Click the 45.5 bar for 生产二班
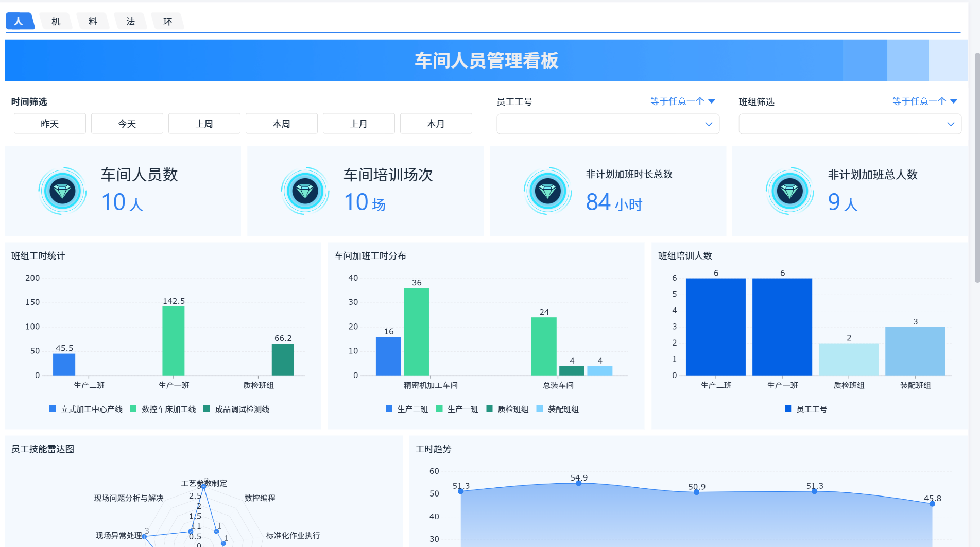The image size is (980, 547). [64, 365]
